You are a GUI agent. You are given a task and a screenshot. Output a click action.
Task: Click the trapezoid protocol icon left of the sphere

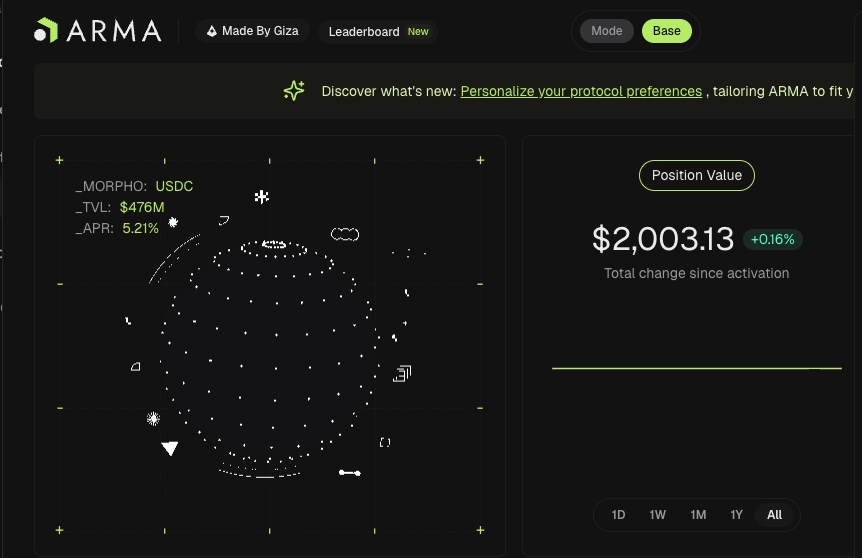click(x=136, y=367)
